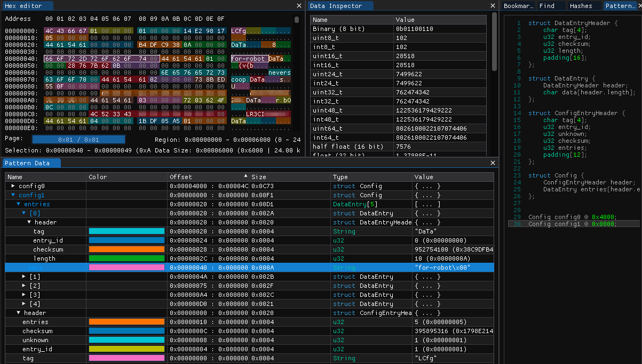Viewport: 642px width, 364px height.
Task: Click the cyan unknown color swatch
Action: point(126,340)
